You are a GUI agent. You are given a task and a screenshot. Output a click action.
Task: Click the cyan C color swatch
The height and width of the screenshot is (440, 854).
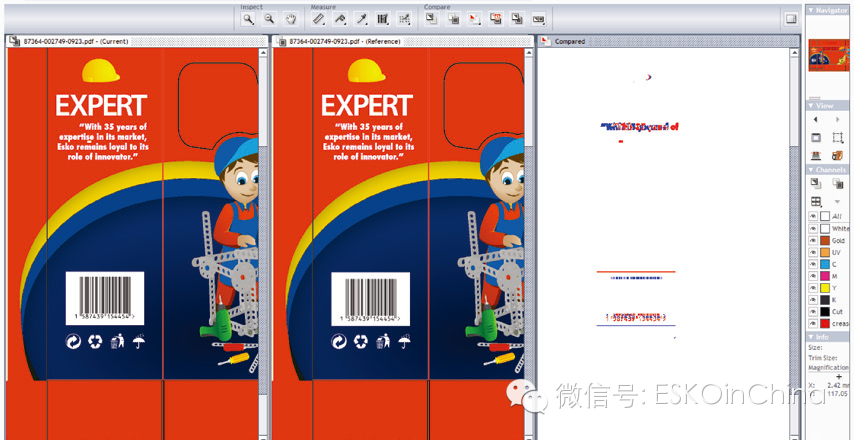(x=825, y=265)
